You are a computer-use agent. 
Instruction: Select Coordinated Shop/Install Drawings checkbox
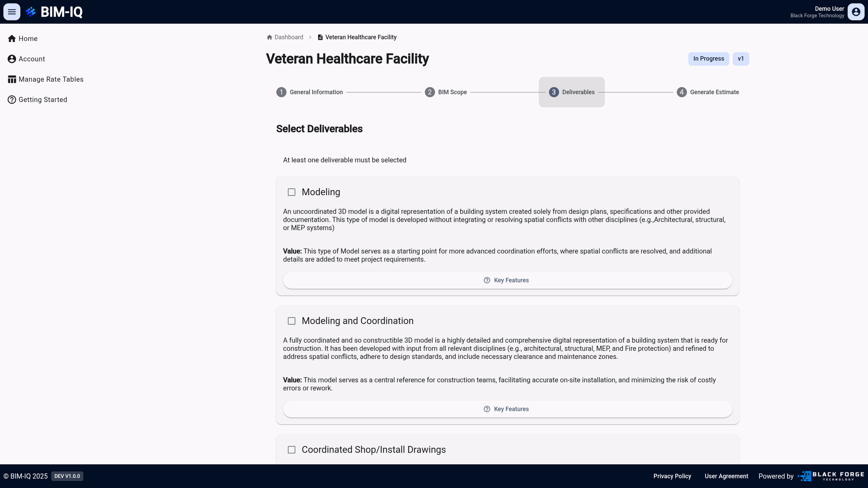tap(292, 450)
